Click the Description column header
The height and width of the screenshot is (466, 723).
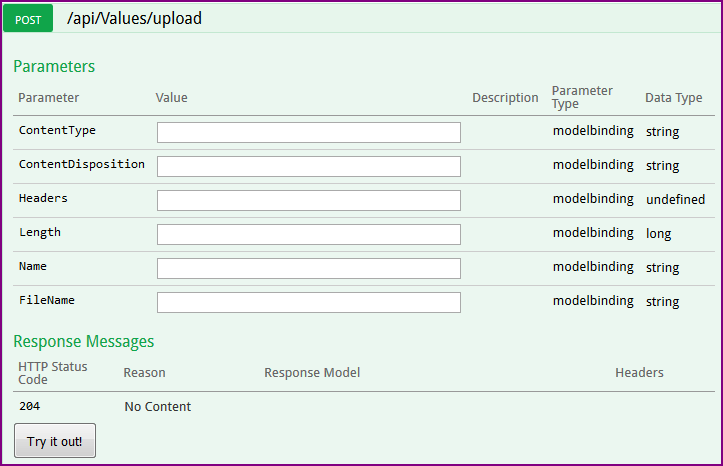coord(505,98)
